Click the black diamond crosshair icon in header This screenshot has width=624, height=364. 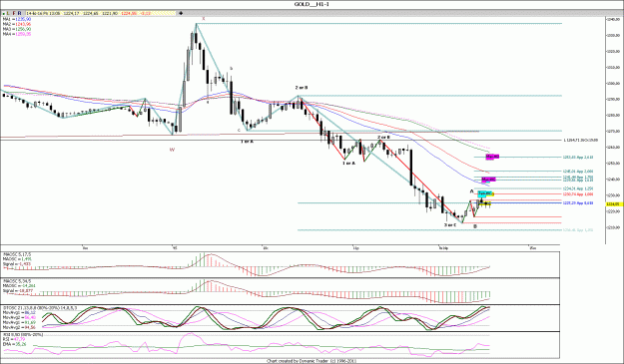coord(181,13)
